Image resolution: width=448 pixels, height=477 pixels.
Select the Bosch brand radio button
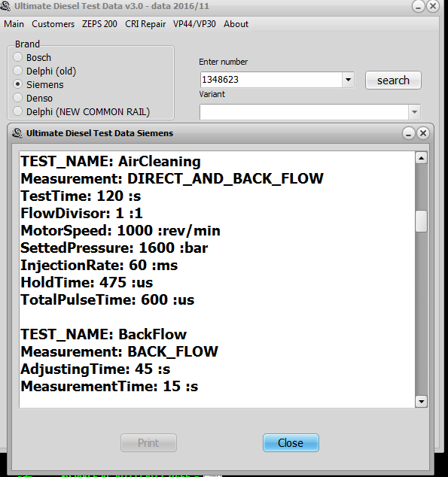pyautogui.click(x=18, y=57)
